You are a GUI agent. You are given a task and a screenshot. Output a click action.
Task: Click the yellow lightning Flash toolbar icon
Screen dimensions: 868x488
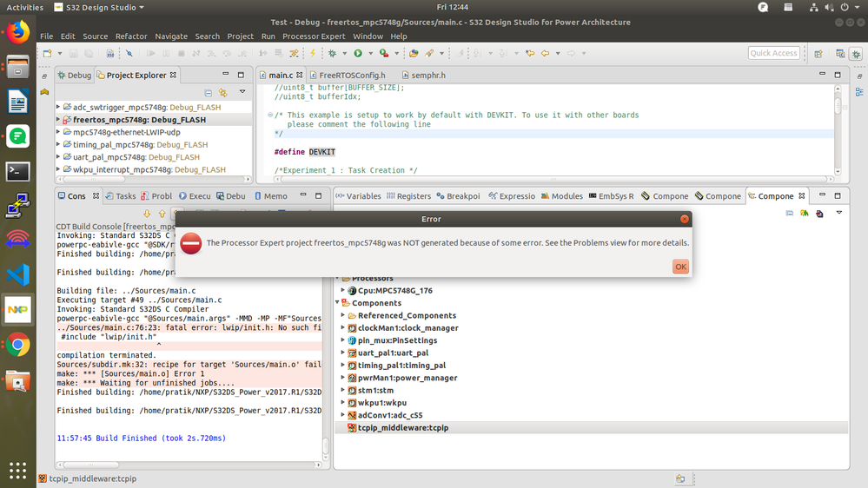point(312,53)
